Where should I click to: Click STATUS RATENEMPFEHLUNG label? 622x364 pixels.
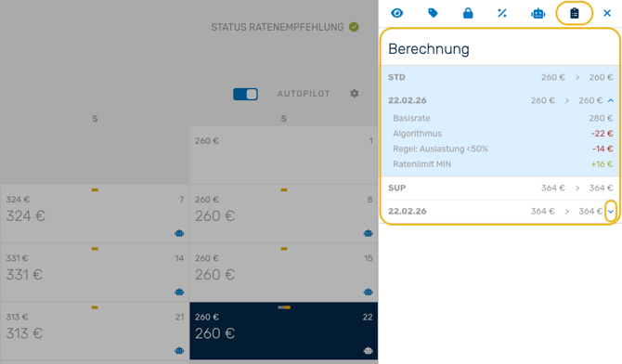tap(278, 27)
